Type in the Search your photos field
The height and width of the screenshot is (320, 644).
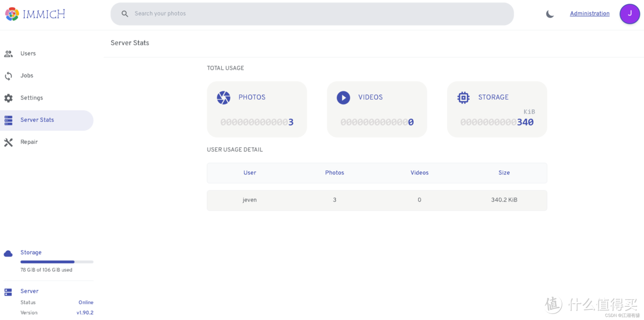click(x=316, y=14)
